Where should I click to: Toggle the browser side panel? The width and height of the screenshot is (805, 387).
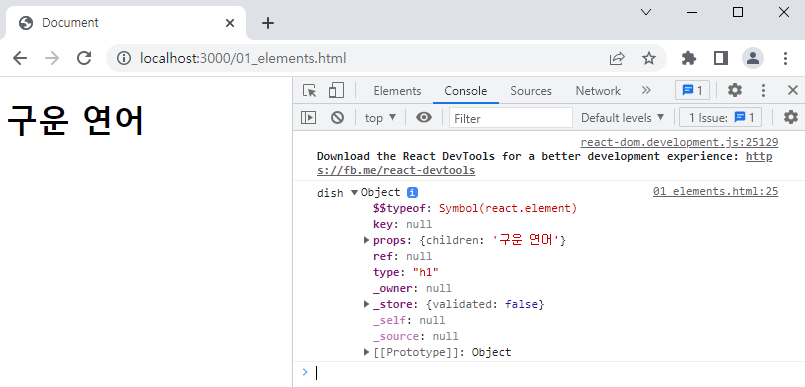[x=721, y=59]
